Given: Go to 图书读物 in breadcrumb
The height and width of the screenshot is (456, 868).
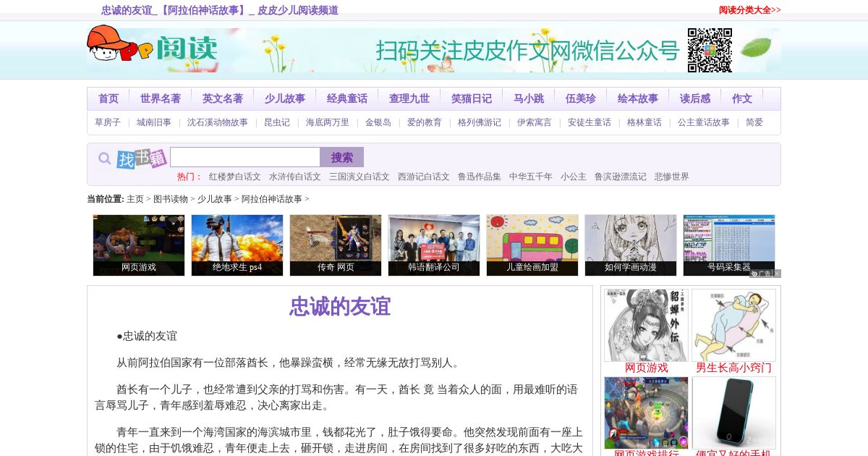Looking at the screenshot, I should (x=171, y=199).
